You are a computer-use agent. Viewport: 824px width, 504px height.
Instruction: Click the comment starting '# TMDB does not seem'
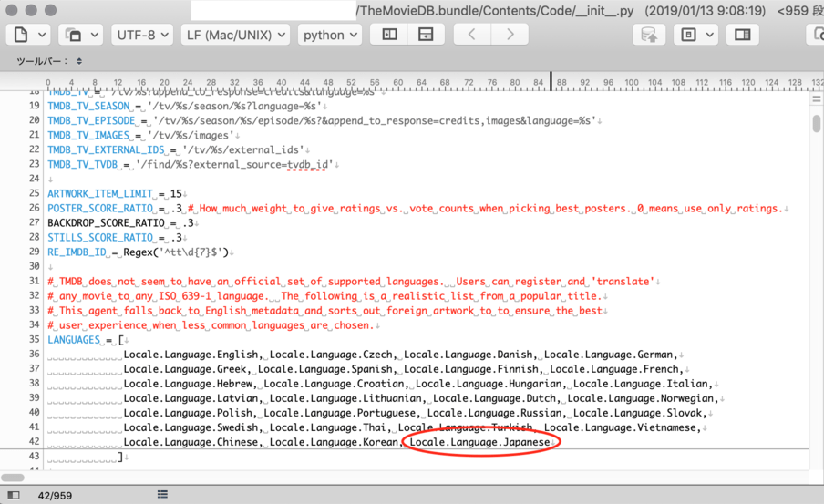(x=351, y=282)
